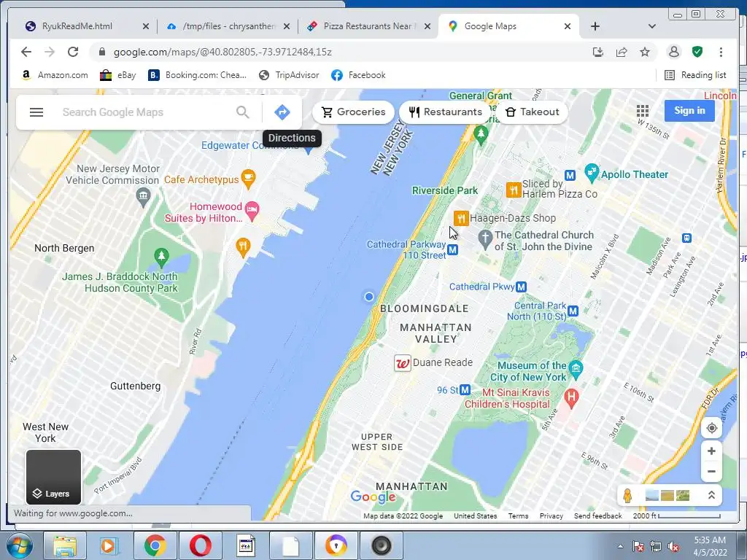Click Send feedback in map footer

pos(598,516)
